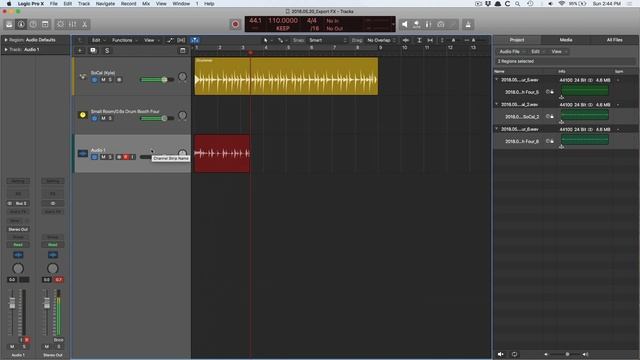Click the red Record button in transport

click(235, 24)
